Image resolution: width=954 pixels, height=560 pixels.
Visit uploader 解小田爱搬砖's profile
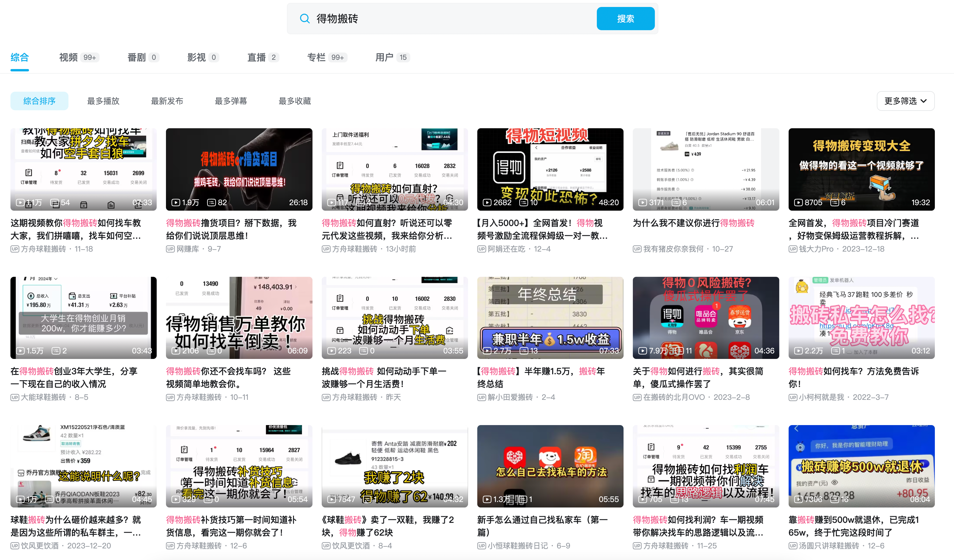[x=510, y=397]
